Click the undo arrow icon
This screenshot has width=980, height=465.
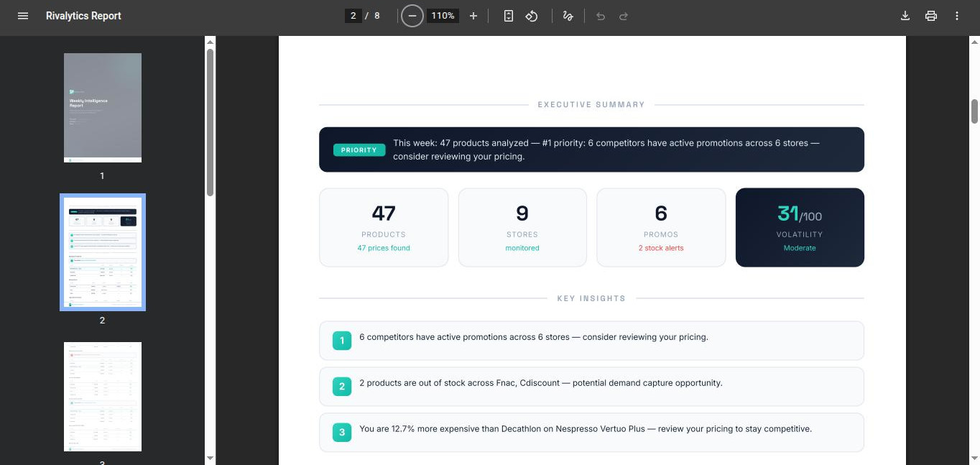(601, 16)
